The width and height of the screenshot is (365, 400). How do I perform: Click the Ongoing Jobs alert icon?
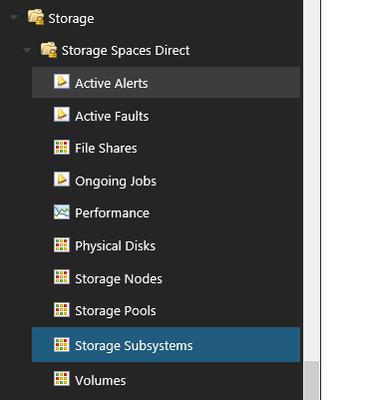click(62, 180)
